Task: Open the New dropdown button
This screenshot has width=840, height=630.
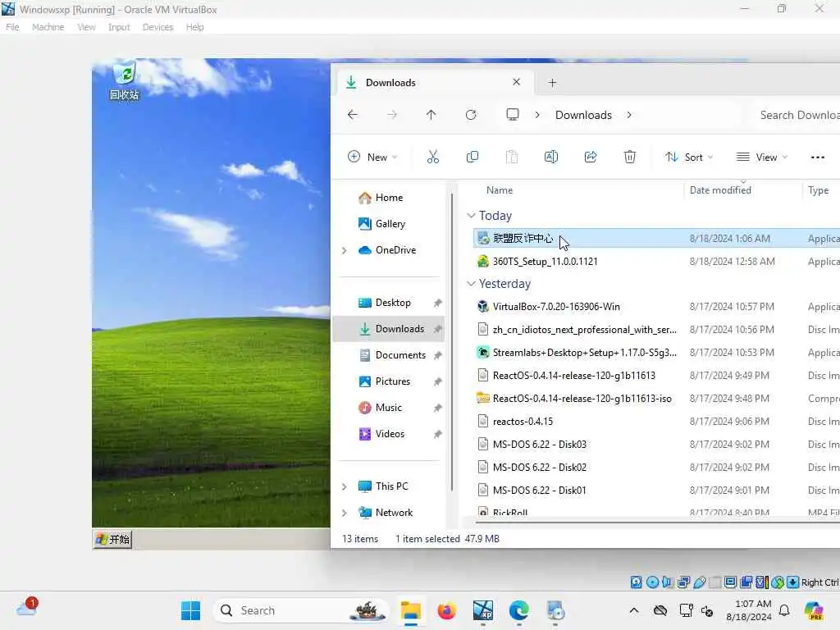Action: pos(373,157)
